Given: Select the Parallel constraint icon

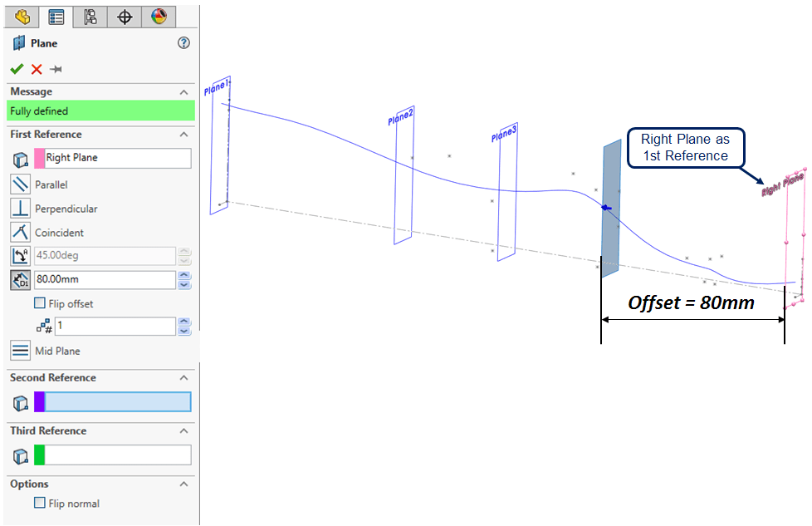Looking at the screenshot, I should (x=21, y=184).
